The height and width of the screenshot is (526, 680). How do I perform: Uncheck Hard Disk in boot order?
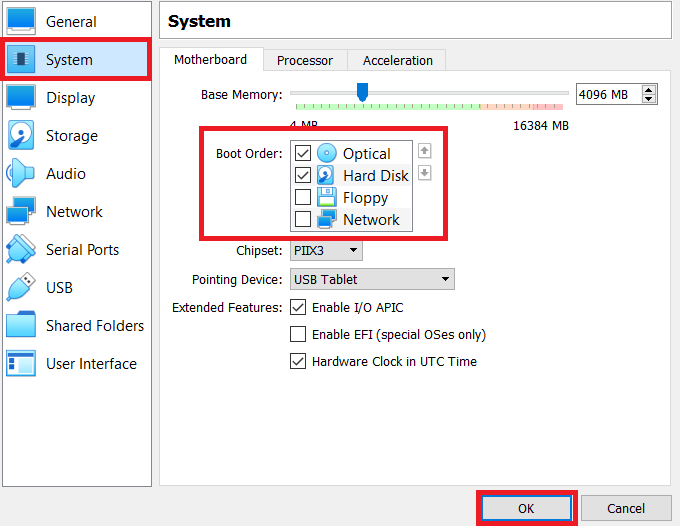(303, 175)
